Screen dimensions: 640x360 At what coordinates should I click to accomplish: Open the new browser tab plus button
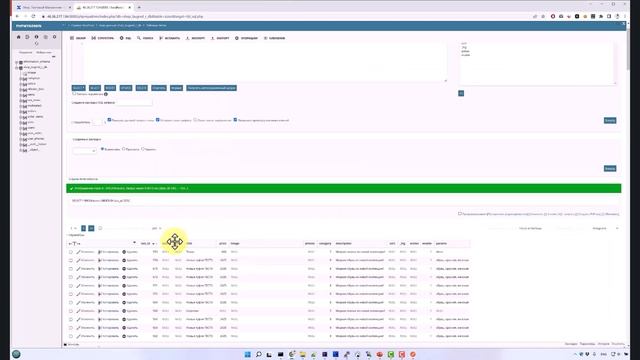point(139,7)
